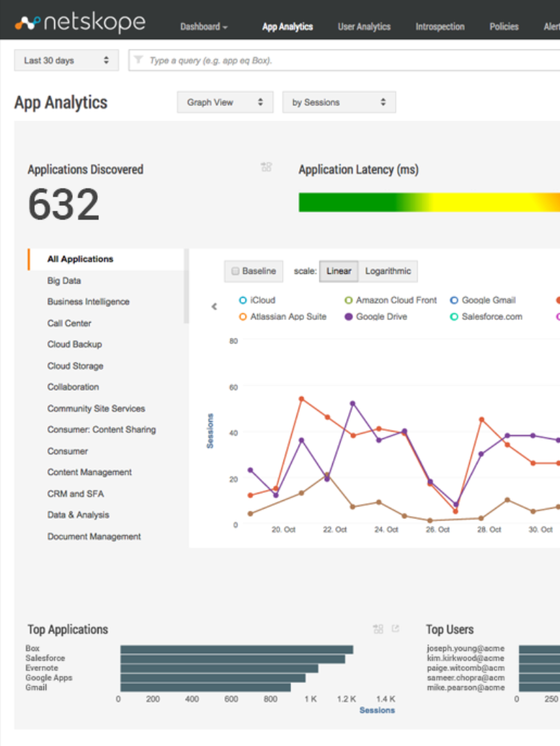
Task: Toggle Atlassian App Suite legend series
Action: (283, 317)
